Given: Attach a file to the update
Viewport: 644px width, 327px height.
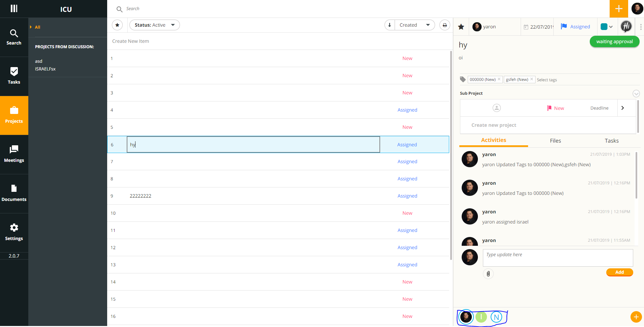Looking at the screenshot, I should tap(488, 273).
